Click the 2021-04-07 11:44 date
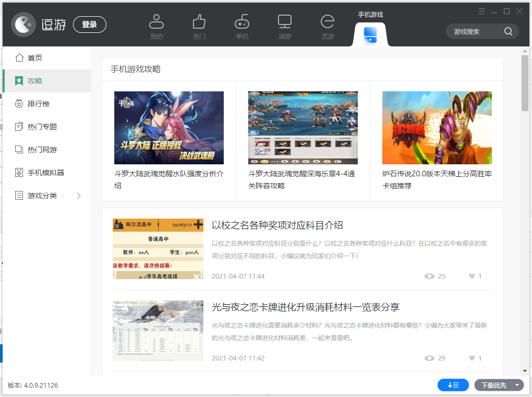 (x=238, y=276)
